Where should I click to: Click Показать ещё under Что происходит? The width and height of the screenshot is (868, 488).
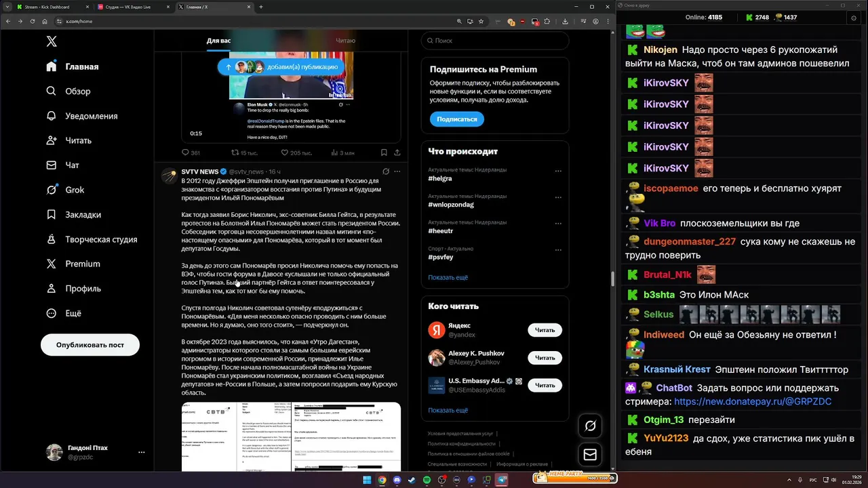(x=448, y=277)
